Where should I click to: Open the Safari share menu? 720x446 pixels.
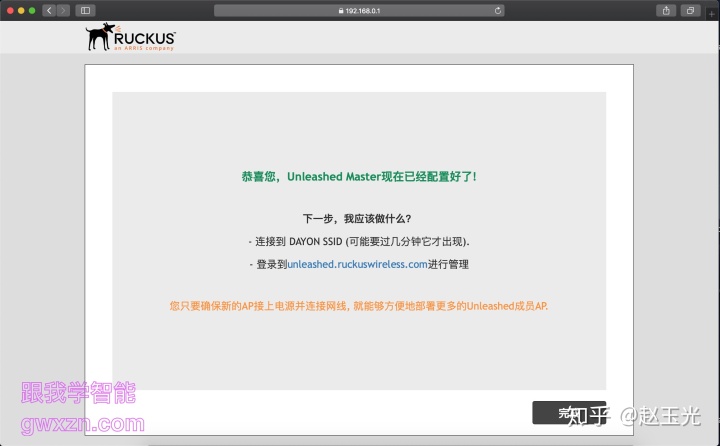[666, 11]
